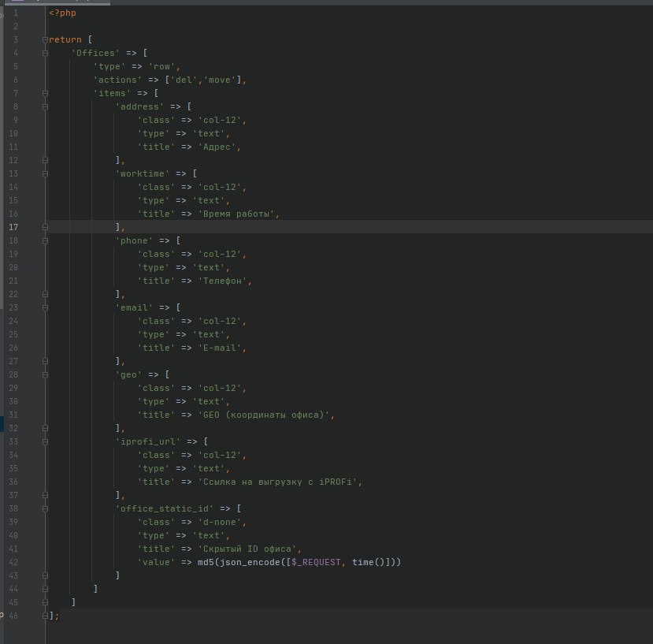653x644 pixels.
Task: Click the 'geo' key
Action: coord(128,374)
